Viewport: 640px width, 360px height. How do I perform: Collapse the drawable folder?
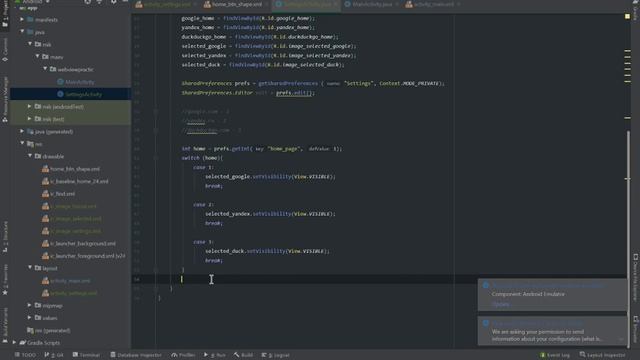(x=30, y=156)
